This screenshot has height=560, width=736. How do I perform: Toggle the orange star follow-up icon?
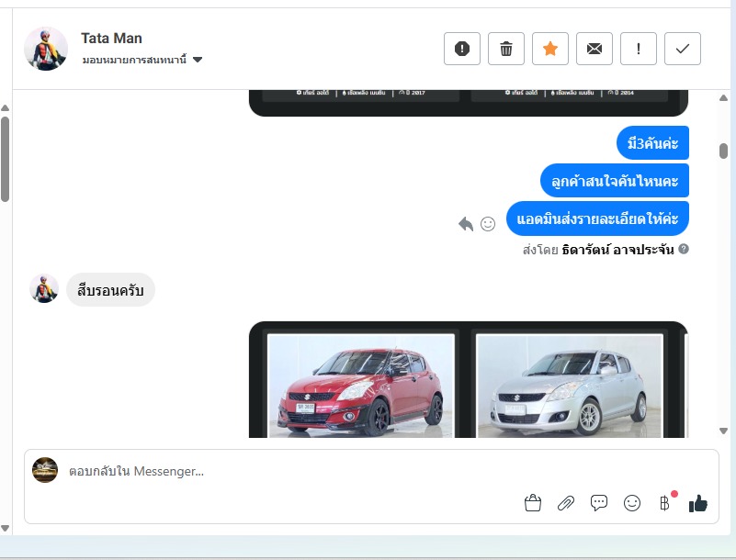tap(550, 49)
